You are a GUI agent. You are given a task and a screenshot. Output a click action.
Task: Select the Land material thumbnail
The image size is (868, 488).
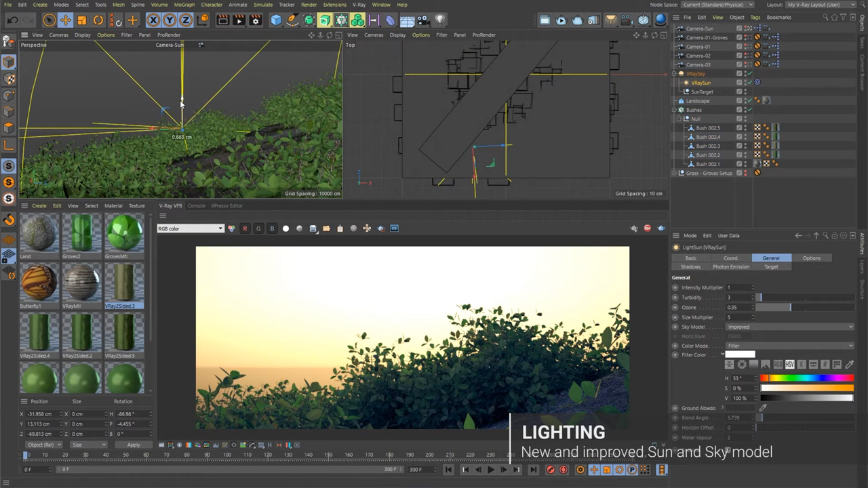(x=39, y=233)
